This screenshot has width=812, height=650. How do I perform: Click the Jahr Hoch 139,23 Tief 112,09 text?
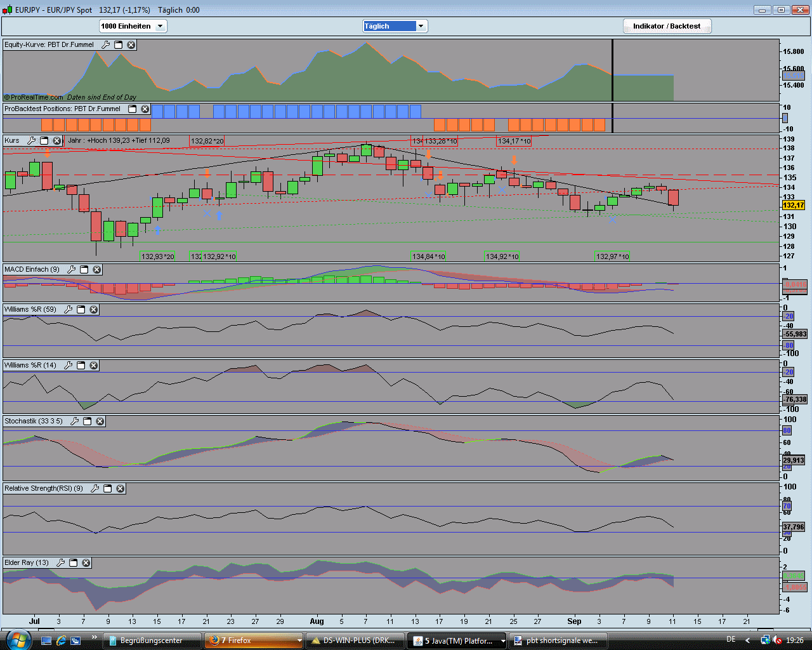[x=119, y=141]
